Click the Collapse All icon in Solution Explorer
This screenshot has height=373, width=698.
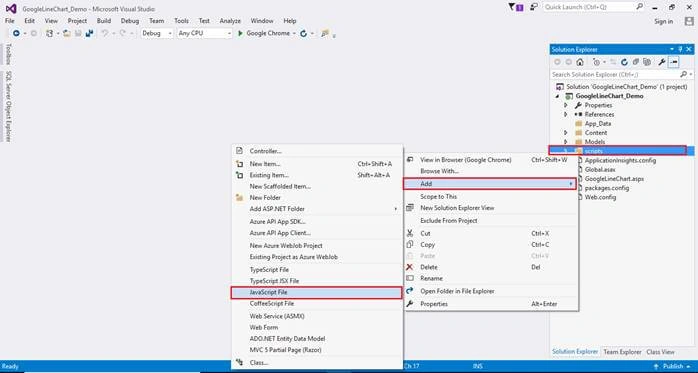click(x=636, y=62)
